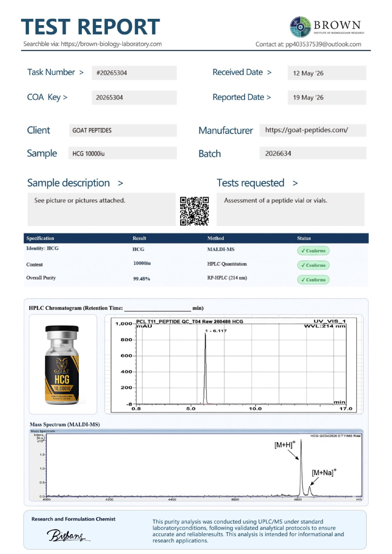
Task: Click the QR code image
Action: [x=194, y=211]
